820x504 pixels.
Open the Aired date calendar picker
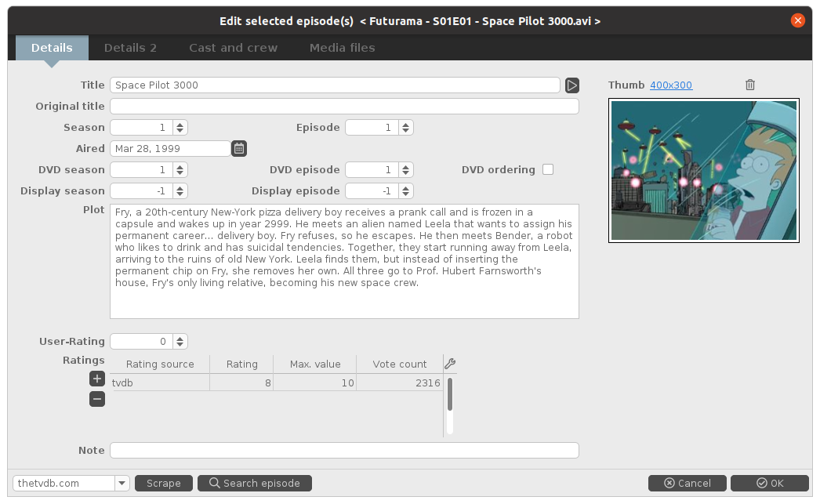click(239, 148)
